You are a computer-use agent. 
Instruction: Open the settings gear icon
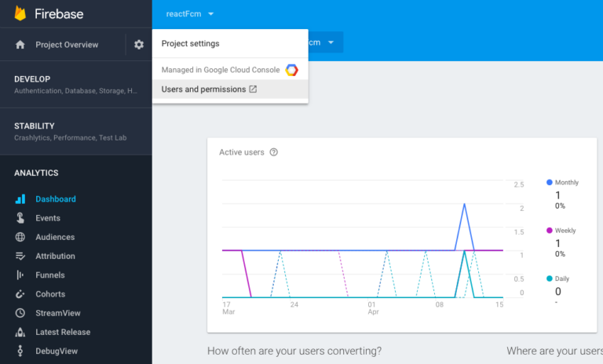(139, 45)
